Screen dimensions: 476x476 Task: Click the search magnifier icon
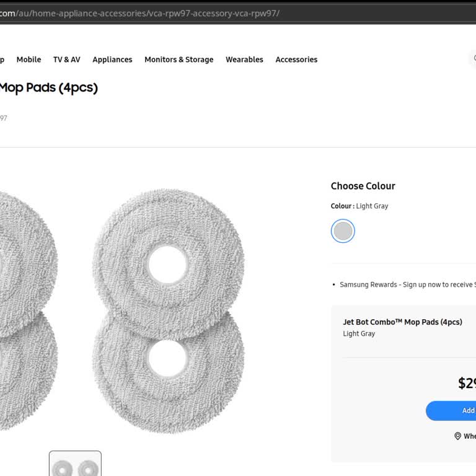coord(474,59)
